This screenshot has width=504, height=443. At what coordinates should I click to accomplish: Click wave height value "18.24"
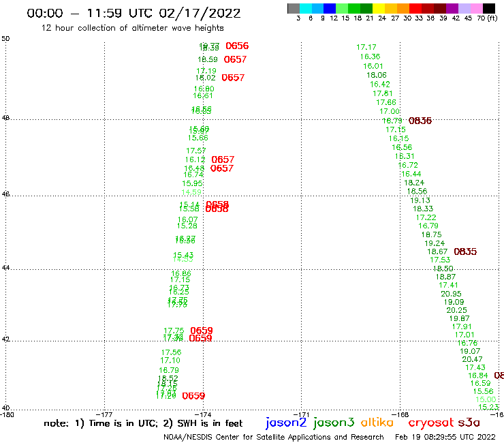[414, 183]
